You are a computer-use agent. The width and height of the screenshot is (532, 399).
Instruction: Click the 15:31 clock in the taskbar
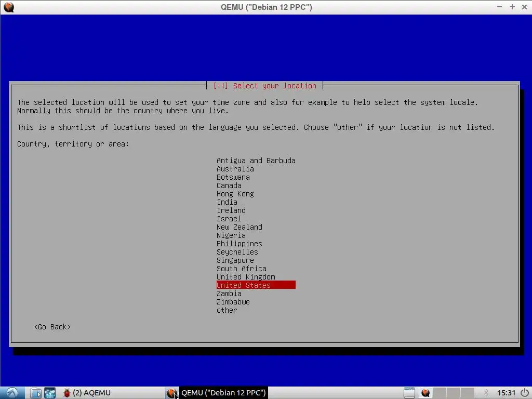(506, 393)
